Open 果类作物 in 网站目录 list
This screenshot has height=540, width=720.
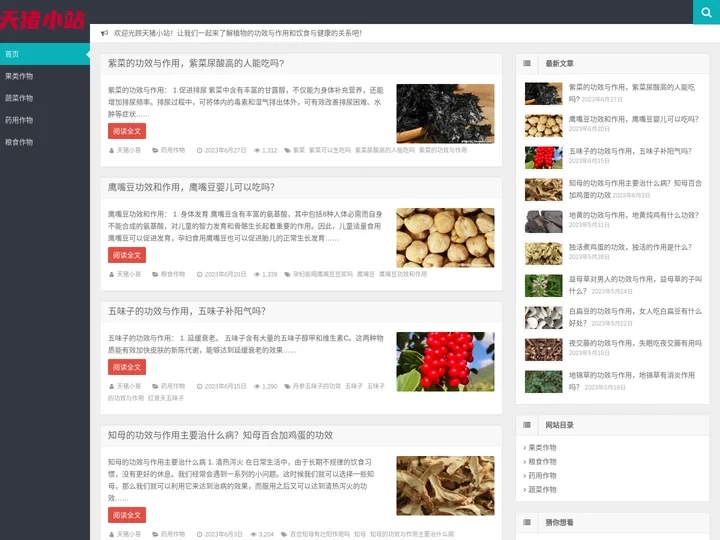(542, 447)
